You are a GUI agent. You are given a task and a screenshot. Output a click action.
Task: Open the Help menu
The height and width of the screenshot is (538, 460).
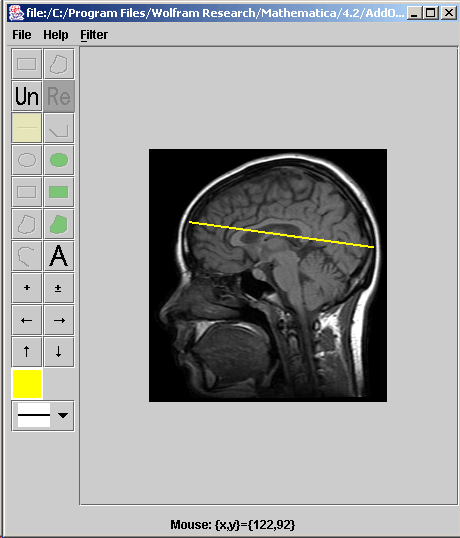(x=56, y=35)
